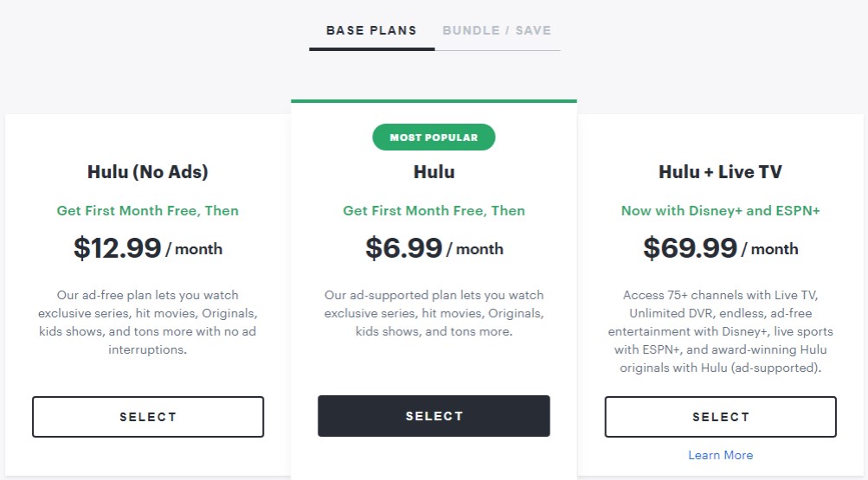
Task: Click the Hulu plan title heading
Action: point(434,172)
